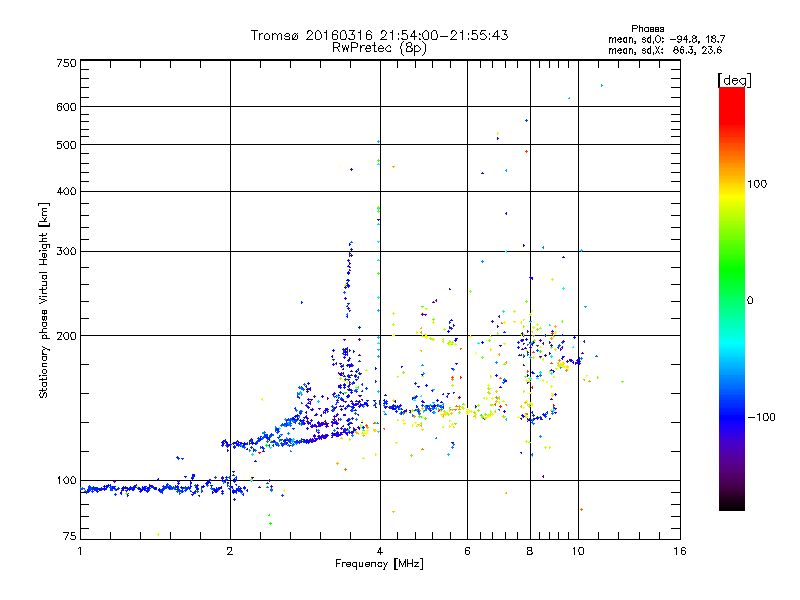Click the y-axis tick label '75'

70,536
